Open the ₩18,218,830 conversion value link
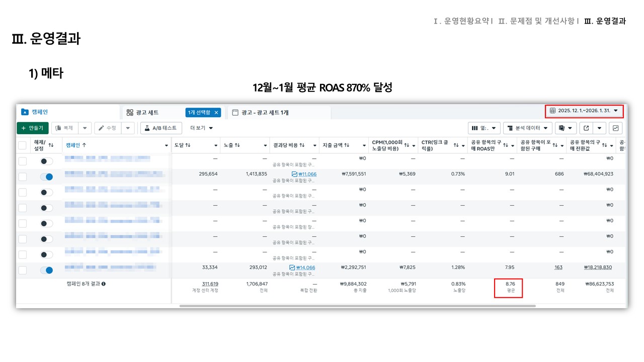 (x=598, y=267)
